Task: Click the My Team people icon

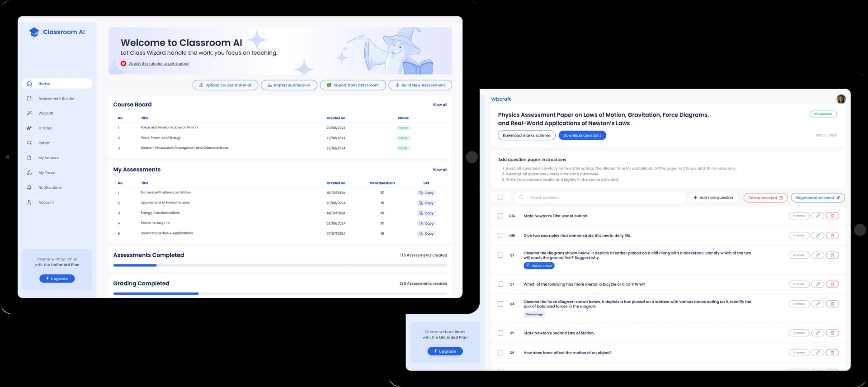Action: click(29, 173)
